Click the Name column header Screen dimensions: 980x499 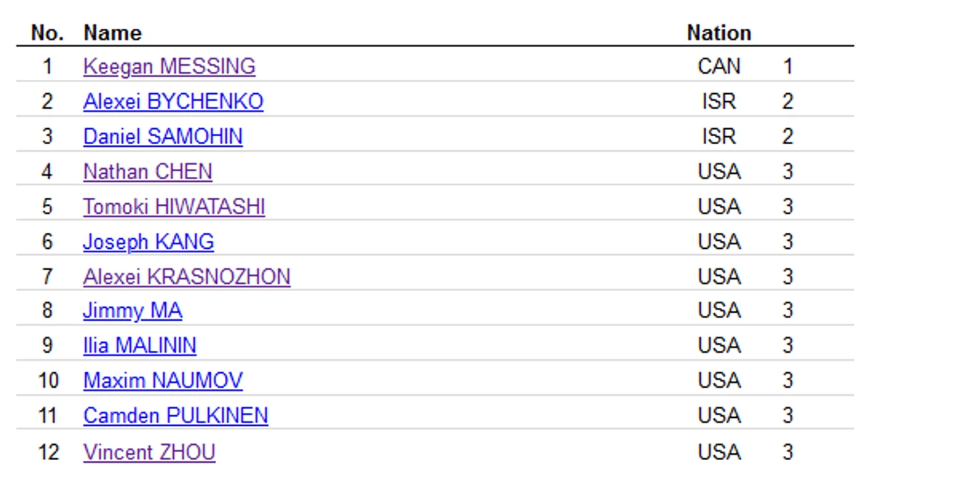[x=112, y=33]
